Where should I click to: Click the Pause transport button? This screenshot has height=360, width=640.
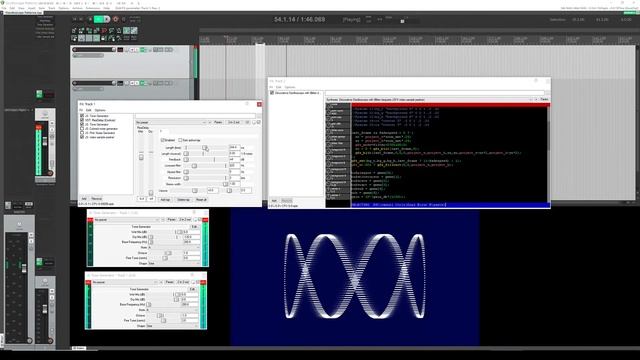coord(107,19)
